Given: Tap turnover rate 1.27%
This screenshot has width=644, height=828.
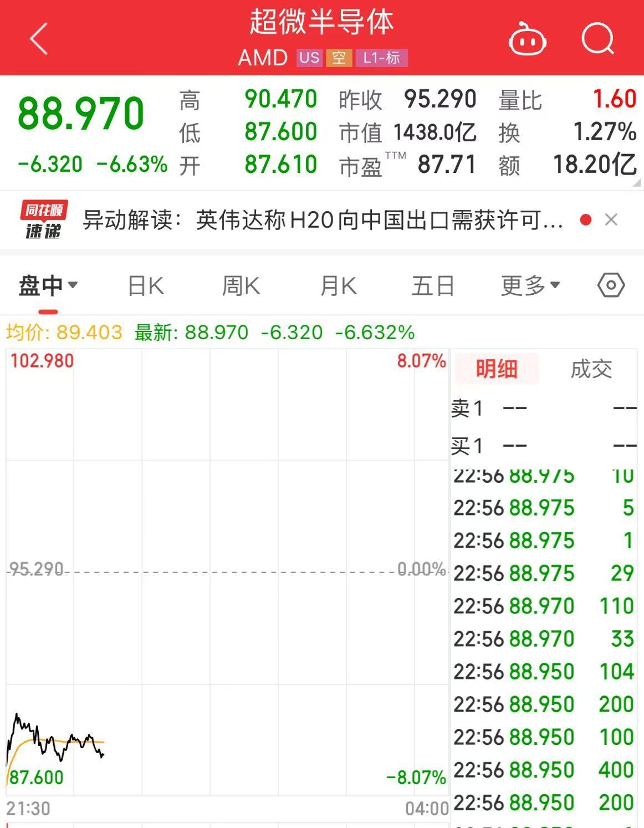Looking at the screenshot, I should pos(605,132).
